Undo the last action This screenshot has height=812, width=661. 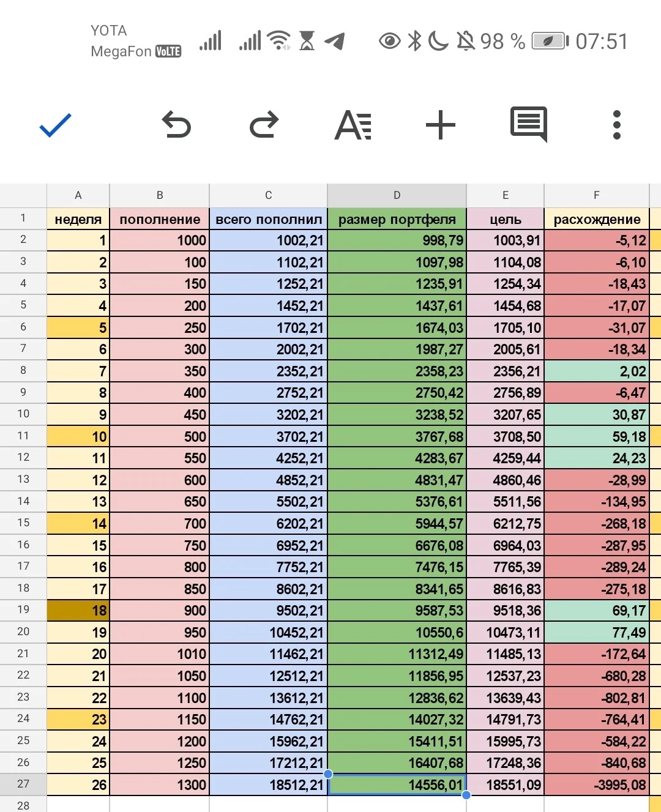click(176, 125)
